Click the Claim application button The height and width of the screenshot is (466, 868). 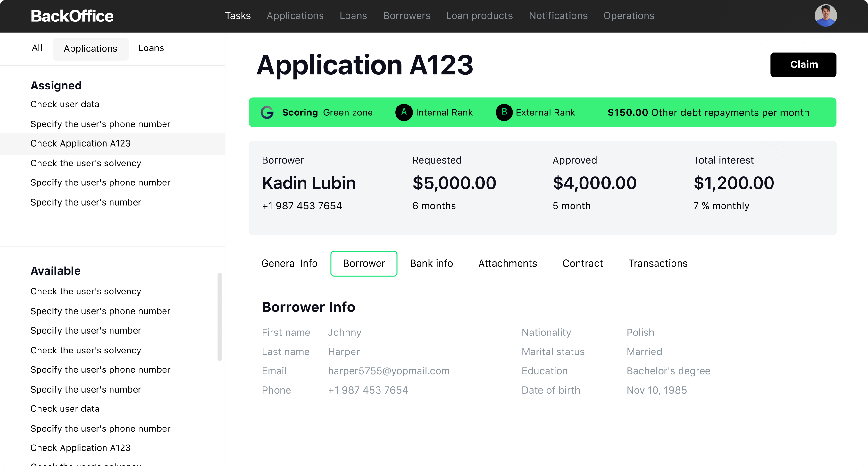(804, 65)
